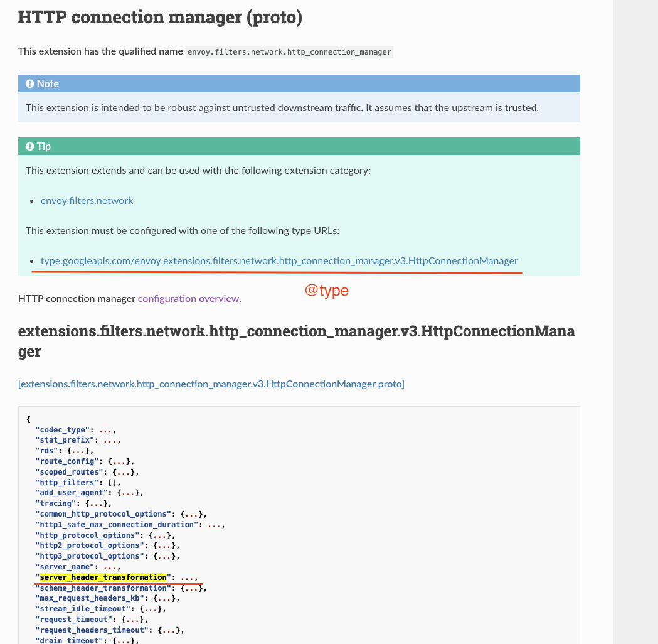Click the "stat_prefix" field in the code block
Image resolution: width=658 pixels, height=644 pixels.
pos(65,440)
